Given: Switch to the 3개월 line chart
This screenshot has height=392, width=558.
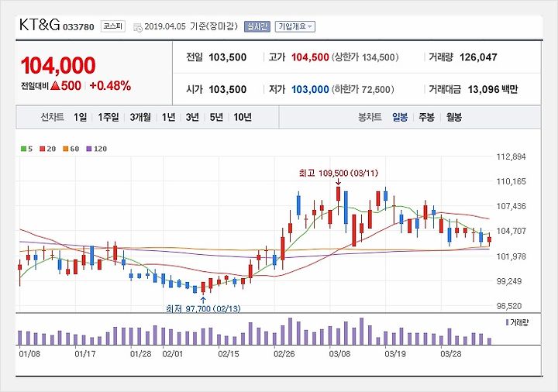Looking at the screenshot, I should [140, 117].
